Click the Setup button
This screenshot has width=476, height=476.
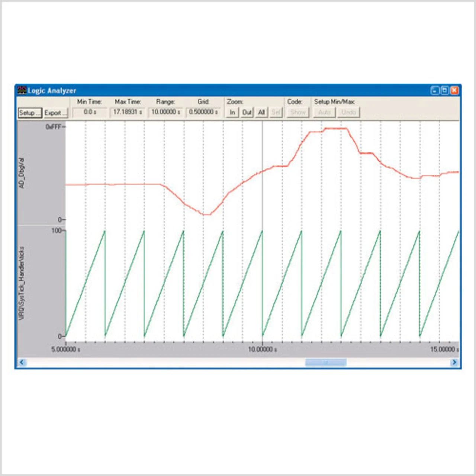pyautogui.click(x=30, y=113)
